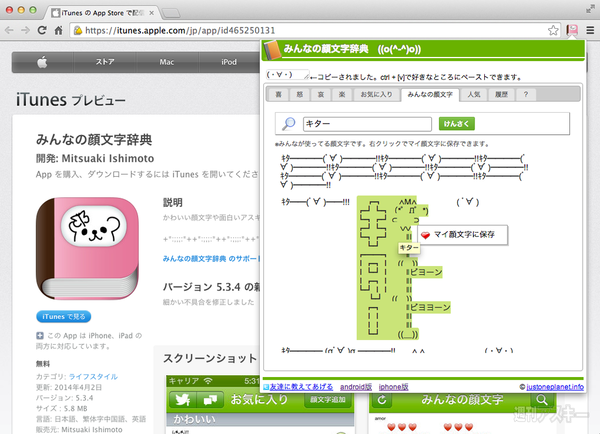The image size is (600, 434).
Task: Click the refresh icon in the second screenshot
Action: [x=382, y=400]
